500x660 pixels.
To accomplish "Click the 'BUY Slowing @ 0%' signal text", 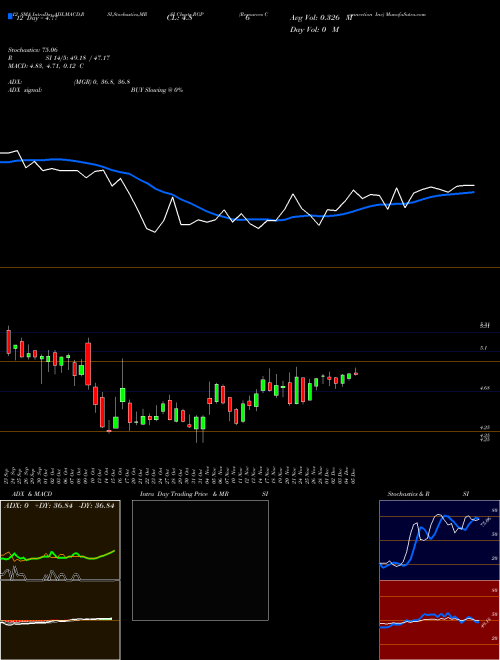I will click(x=157, y=90).
